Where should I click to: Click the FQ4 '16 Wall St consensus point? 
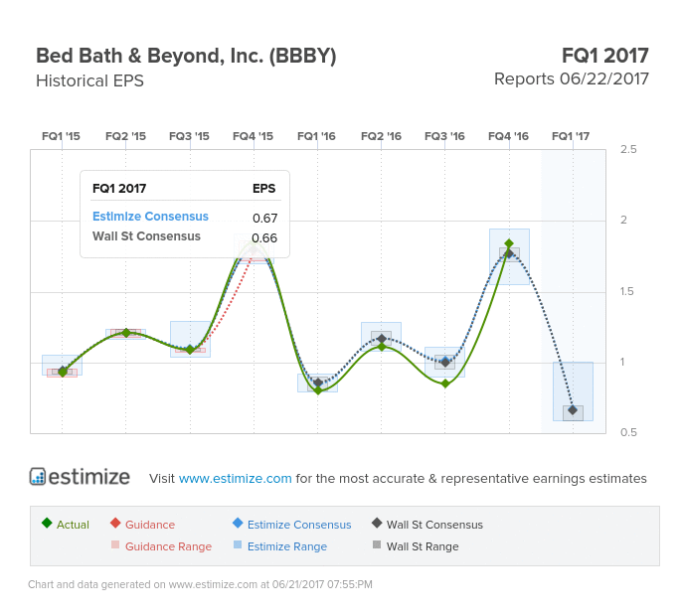[x=509, y=253]
